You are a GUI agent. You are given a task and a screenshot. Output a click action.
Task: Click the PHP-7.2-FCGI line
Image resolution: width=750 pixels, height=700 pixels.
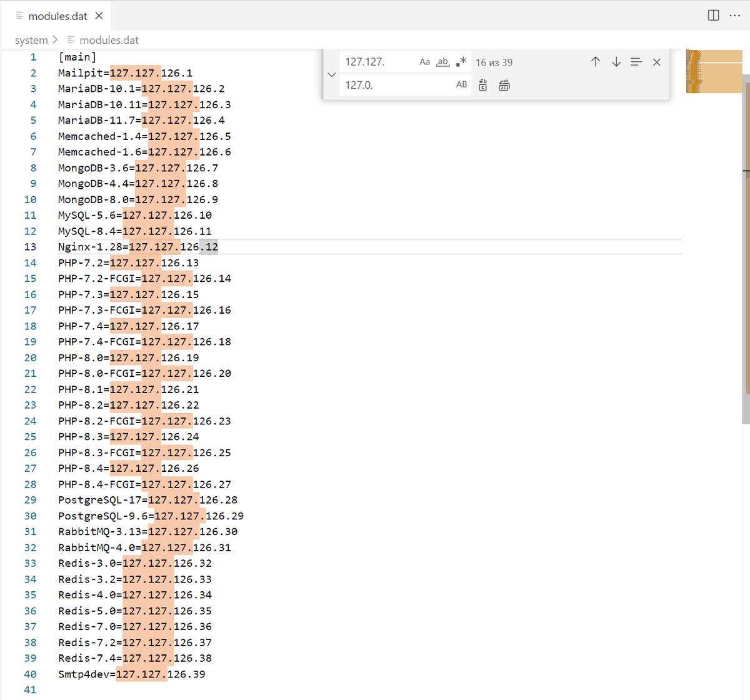coord(144,279)
